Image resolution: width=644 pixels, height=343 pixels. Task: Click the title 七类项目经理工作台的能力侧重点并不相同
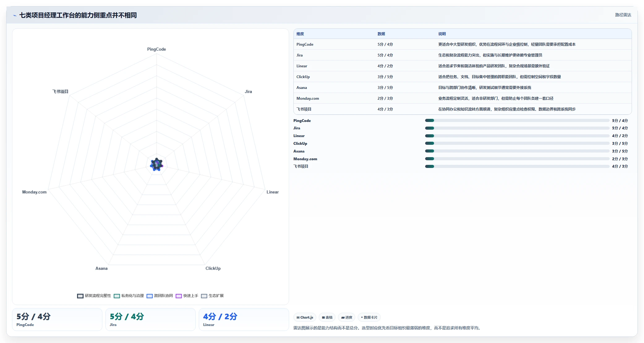(x=78, y=15)
